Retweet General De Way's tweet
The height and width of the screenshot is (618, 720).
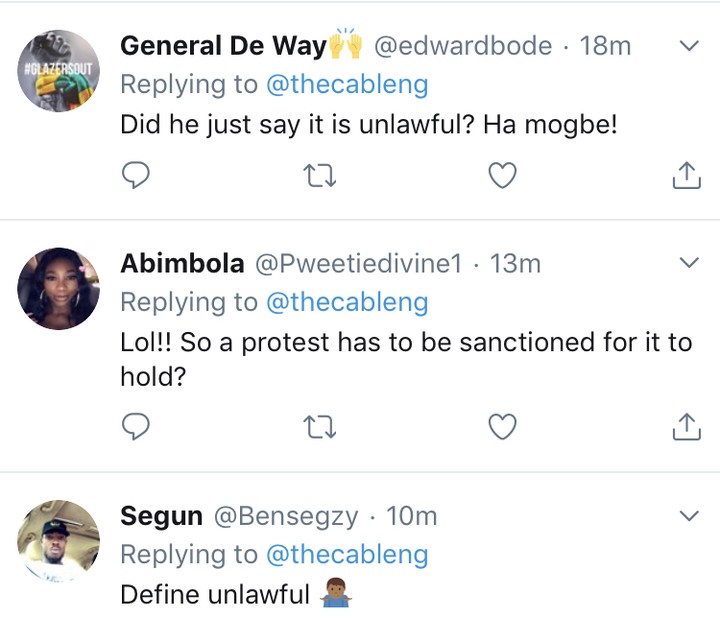tap(319, 177)
